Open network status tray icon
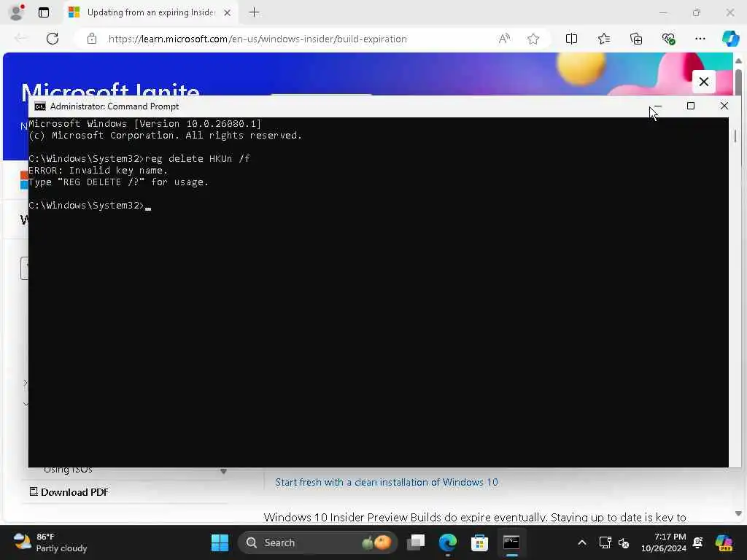Viewport: 747px width, 560px height. pos(605,542)
